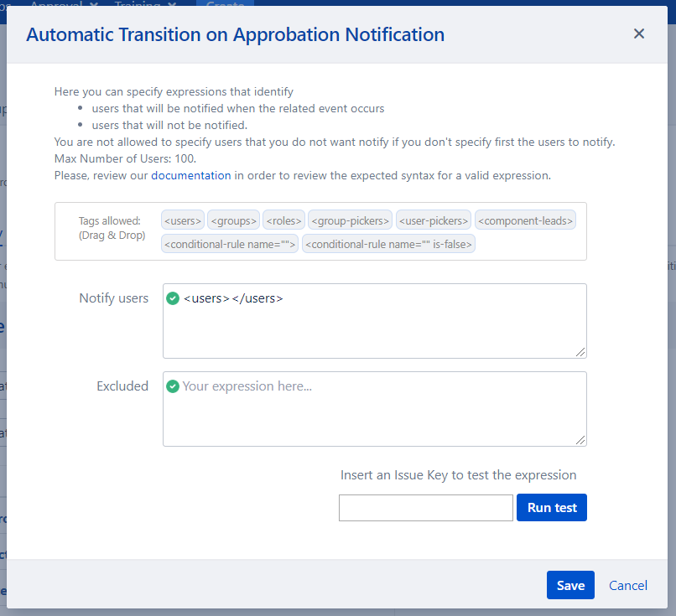Save the notification settings
676x616 pixels.
pyautogui.click(x=570, y=585)
